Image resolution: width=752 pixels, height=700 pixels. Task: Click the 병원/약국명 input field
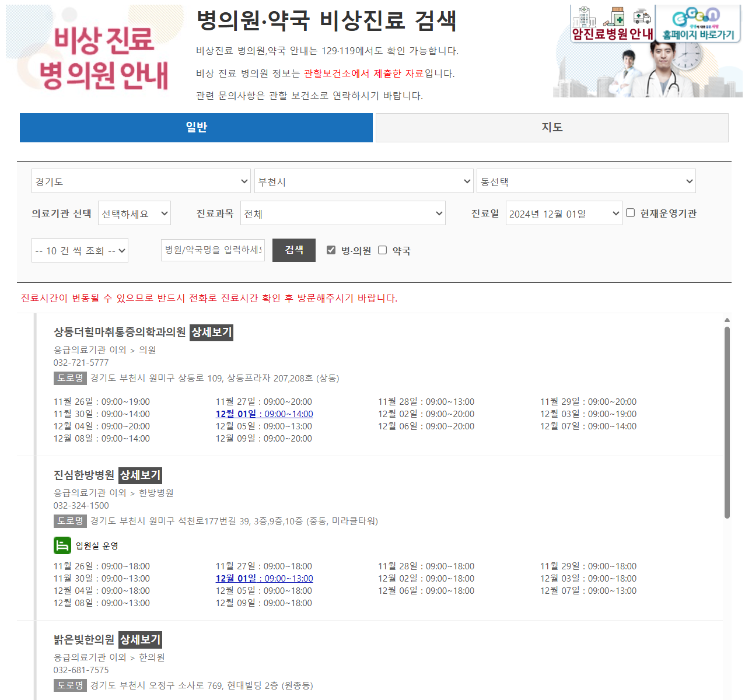pos(212,250)
